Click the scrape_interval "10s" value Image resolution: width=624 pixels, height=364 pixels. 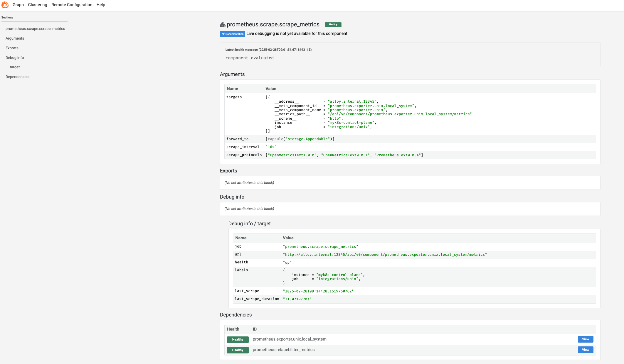click(x=271, y=147)
